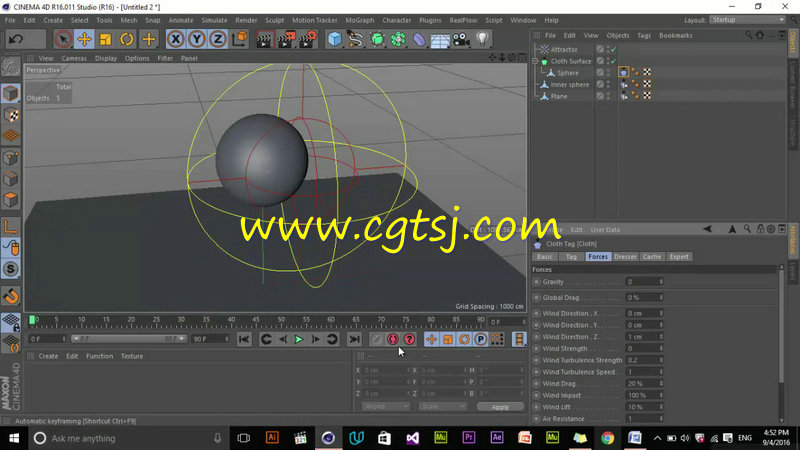This screenshot has height=450, width=800.
Task: Toggle the Wind Strength keyframe circle
Action: [536, 348]
